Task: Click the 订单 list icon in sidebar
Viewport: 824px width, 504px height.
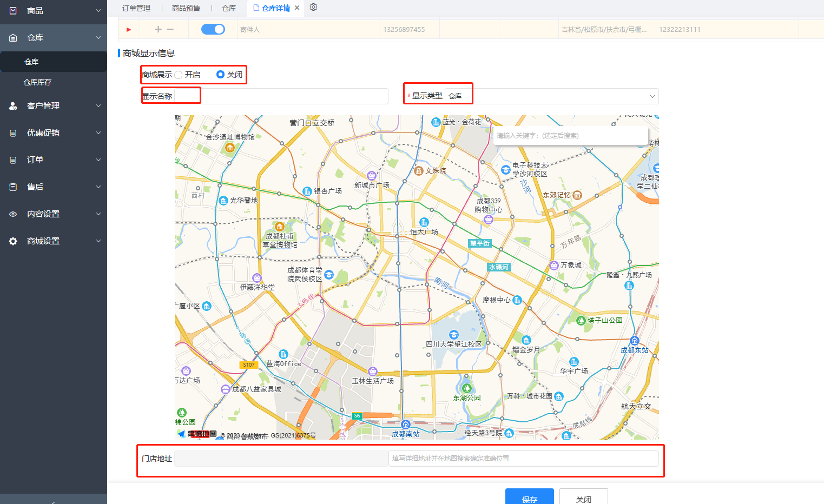Action: [x=13, y=160]
